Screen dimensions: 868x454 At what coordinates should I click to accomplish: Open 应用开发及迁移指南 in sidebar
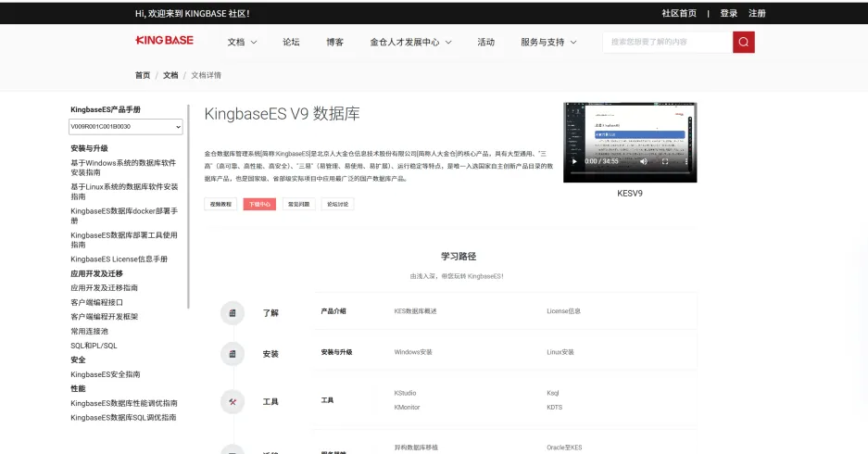click(x=104, y=288)
